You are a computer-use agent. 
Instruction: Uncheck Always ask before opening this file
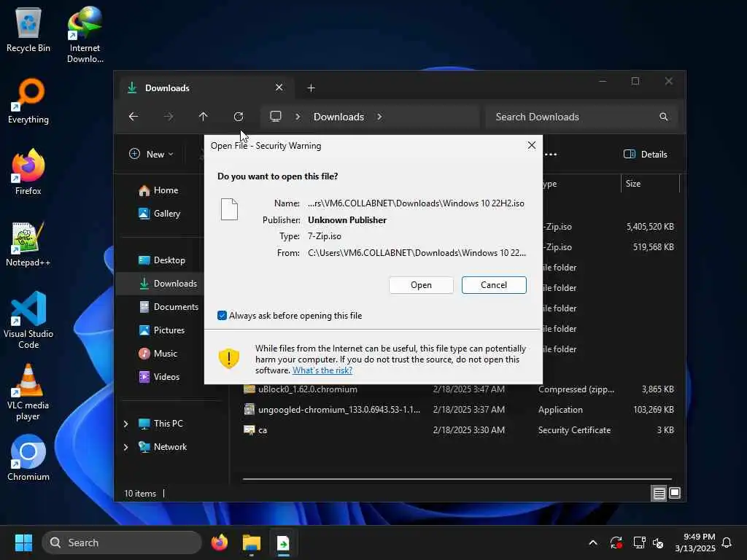click(x=222, y=315)
